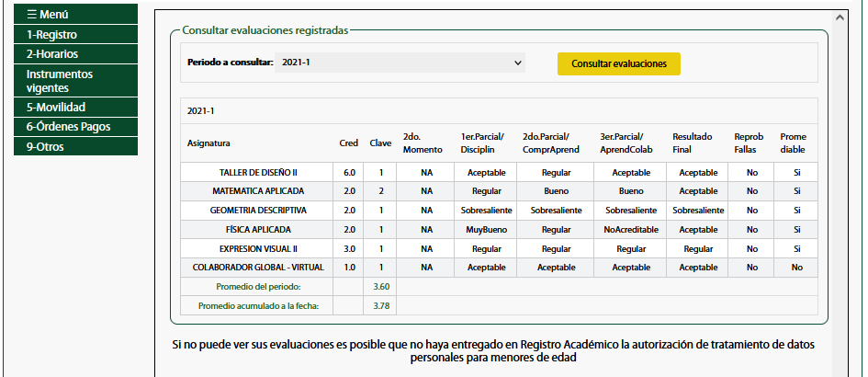868x377 pixels.
Task: Click the Promedio acumulado a la fecha label
Action: coord(258,305)
